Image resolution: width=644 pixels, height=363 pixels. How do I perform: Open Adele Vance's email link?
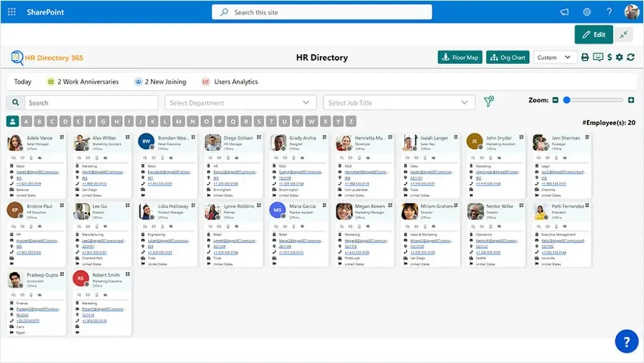point(38,172)
